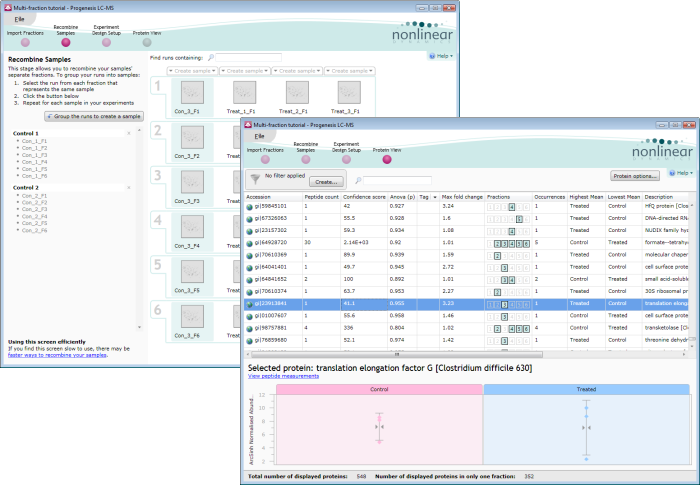Remove Control 2 sample using its X icon
This screenshot has width=700, height=485.
pos(129,188)
